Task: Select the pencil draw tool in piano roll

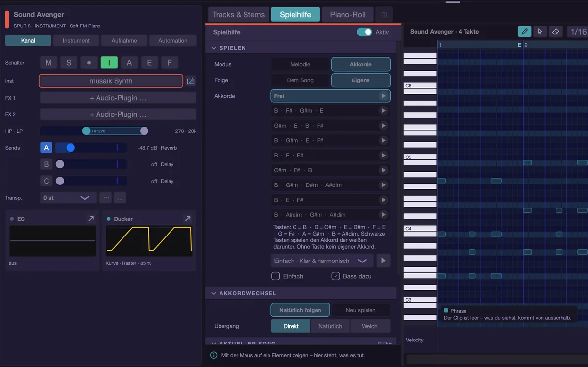Action: tap(524, 31)
